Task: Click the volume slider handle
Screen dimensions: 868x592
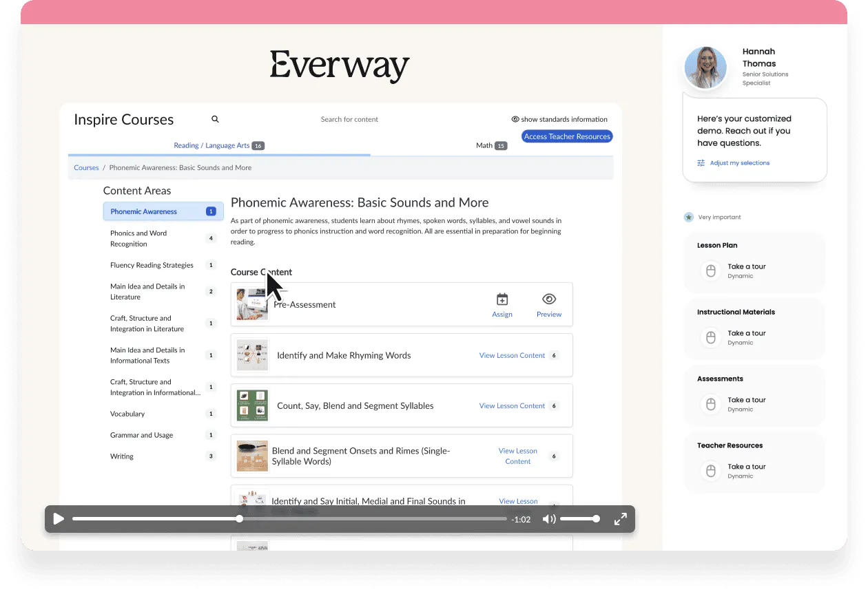Action: tap(596, 519)
